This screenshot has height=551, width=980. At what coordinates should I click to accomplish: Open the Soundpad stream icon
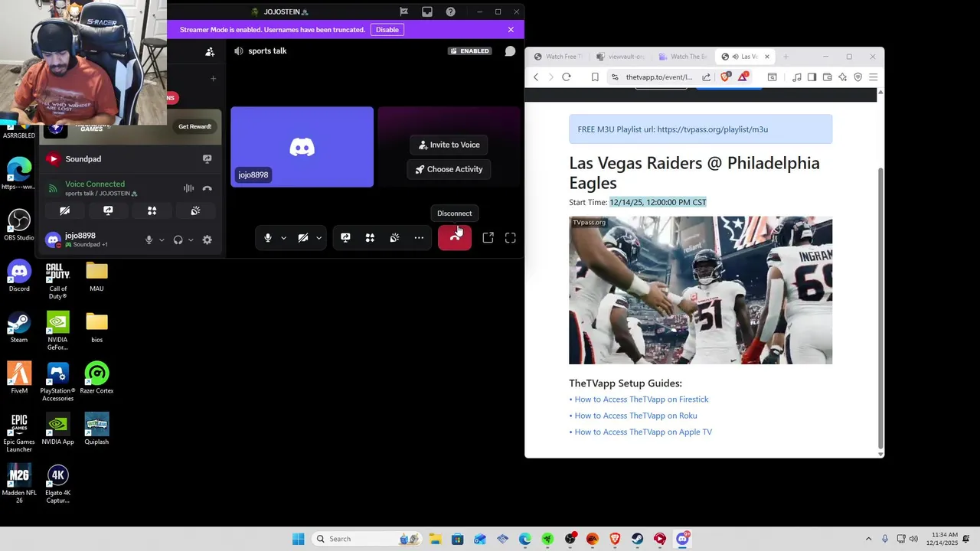[x=207, y=159]
